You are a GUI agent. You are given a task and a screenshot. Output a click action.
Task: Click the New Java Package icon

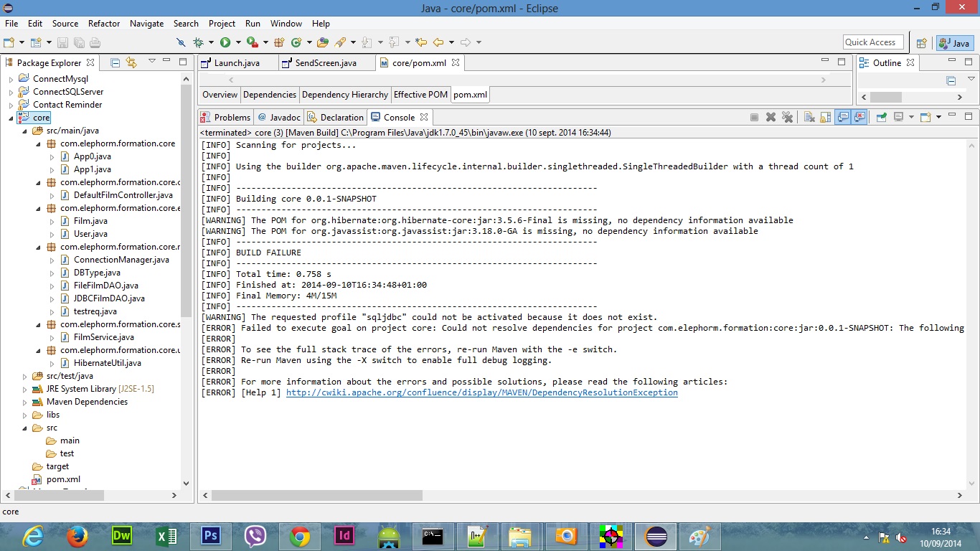tap(279, 42)
